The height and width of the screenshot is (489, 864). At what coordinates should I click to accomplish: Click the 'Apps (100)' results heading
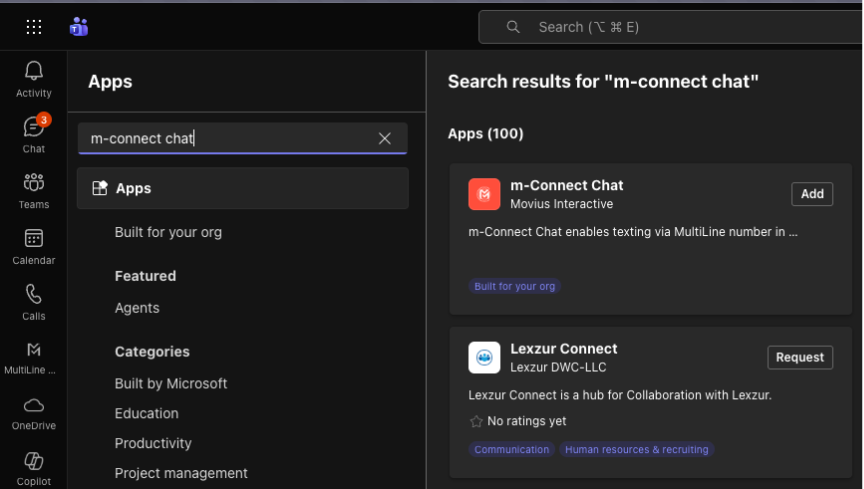pyautogui.click(x=485, y=133)
